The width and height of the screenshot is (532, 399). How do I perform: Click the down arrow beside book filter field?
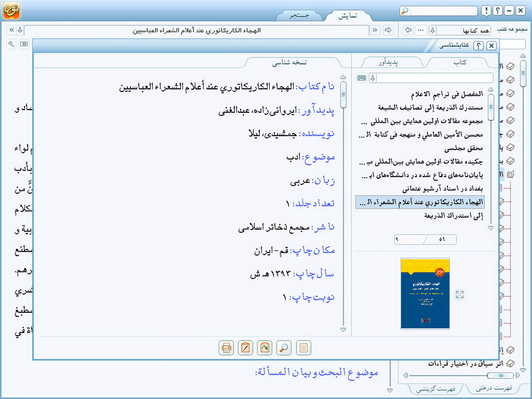[x=372, y=78]
